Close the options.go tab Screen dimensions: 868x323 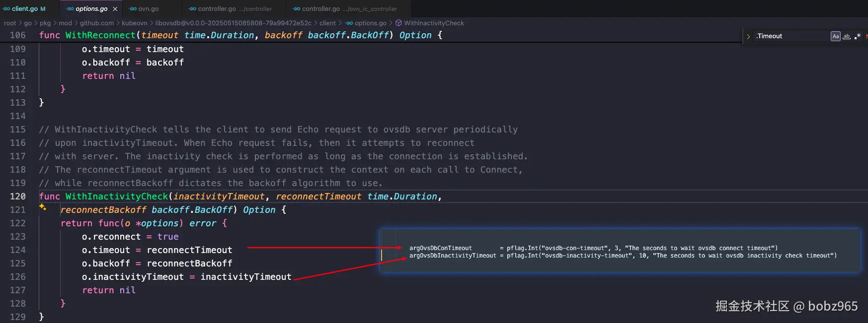point(115,9)
